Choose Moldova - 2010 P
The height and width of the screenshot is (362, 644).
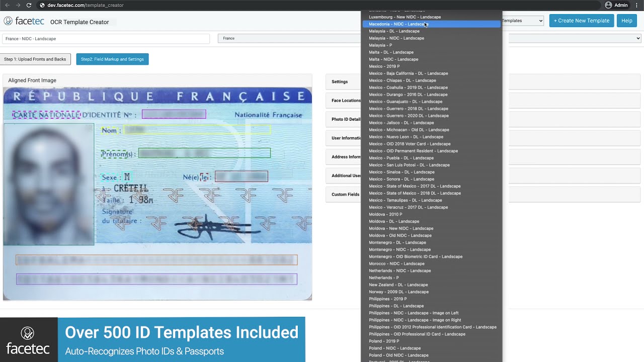[432, 214]
